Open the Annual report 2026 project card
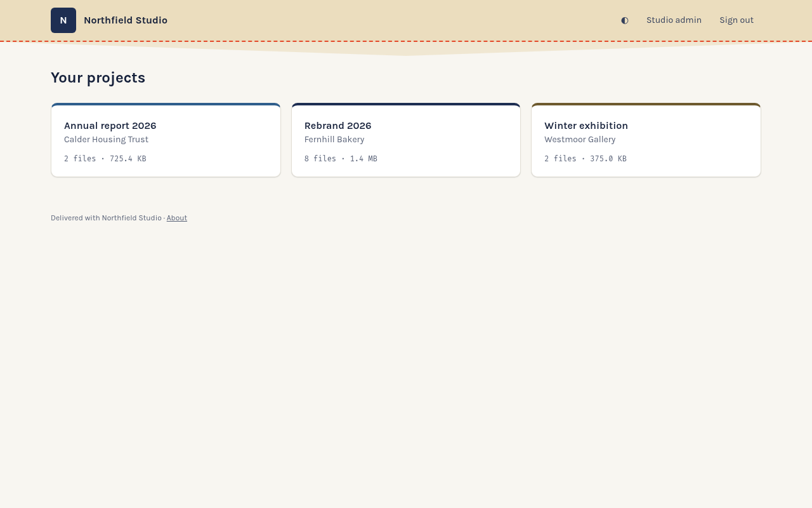The image size is (812, 508). point(166,140)
